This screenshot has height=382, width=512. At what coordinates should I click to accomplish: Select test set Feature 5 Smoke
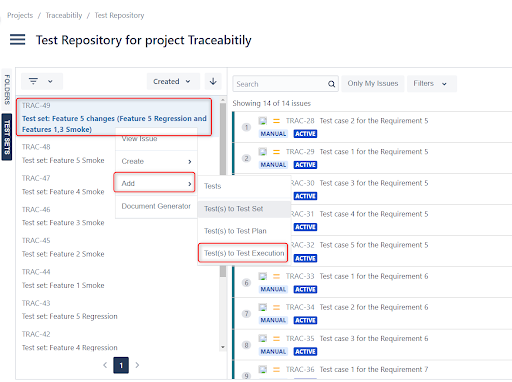pyautogui.click(x=63, y=160)
